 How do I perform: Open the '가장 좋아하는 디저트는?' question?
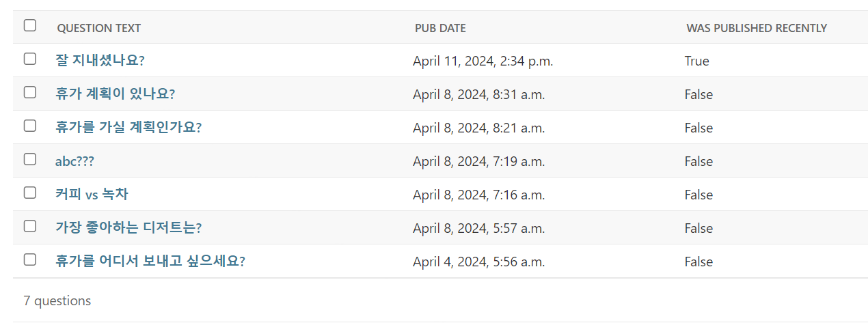pos(128,227)
